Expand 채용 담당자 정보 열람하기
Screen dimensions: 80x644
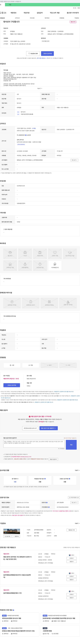click(x=49, y=428)
